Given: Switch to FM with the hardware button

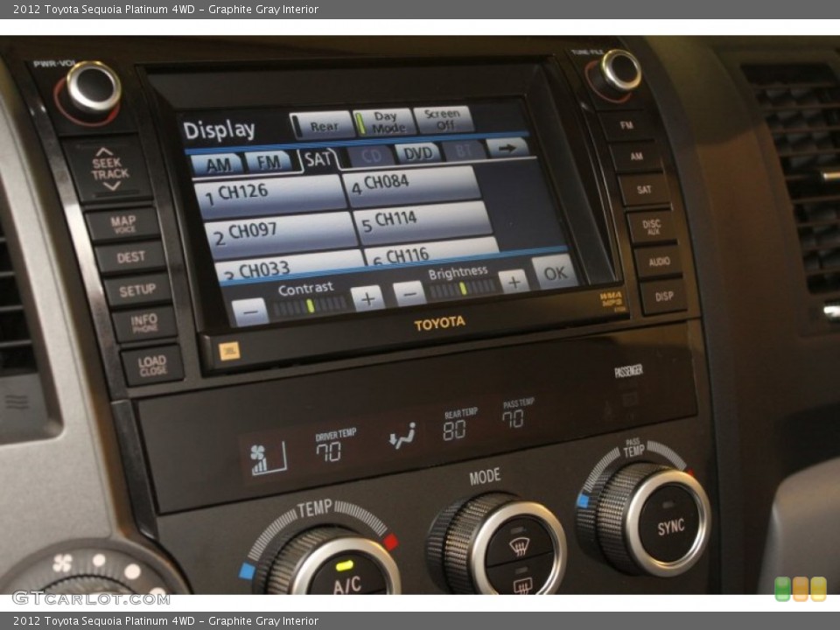Looking at the screenshot, I should pos(626,125).
